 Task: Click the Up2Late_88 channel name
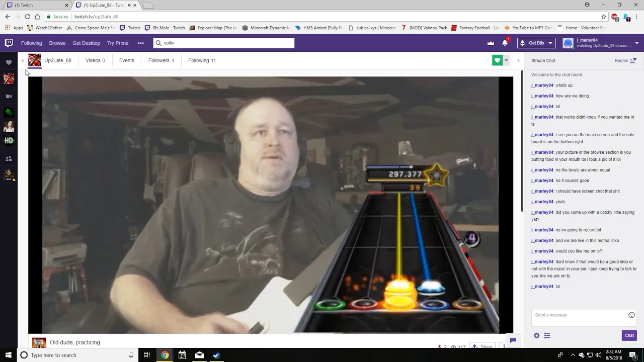[x=58, y=60]
